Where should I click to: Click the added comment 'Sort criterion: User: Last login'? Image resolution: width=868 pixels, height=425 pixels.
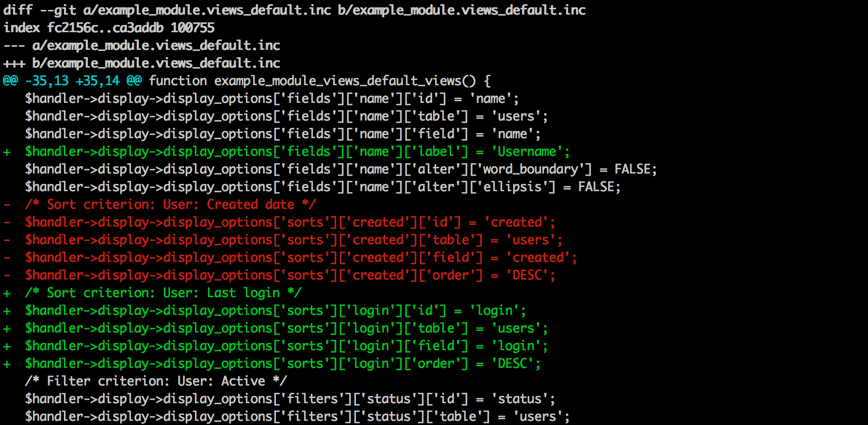point(163,293)
